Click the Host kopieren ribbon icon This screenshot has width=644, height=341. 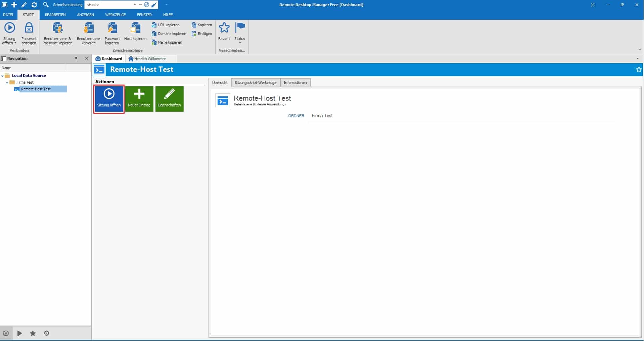(135, 28)
